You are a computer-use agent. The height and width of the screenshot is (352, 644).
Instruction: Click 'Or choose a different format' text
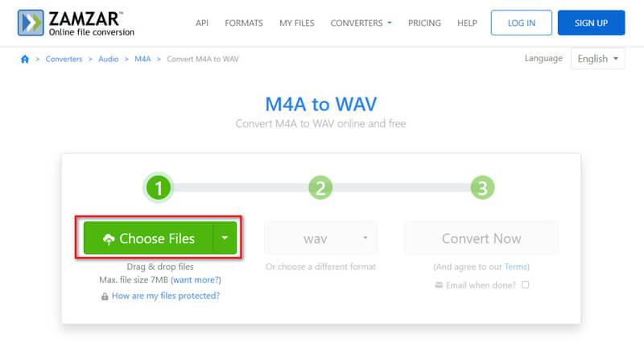(320, 267)
